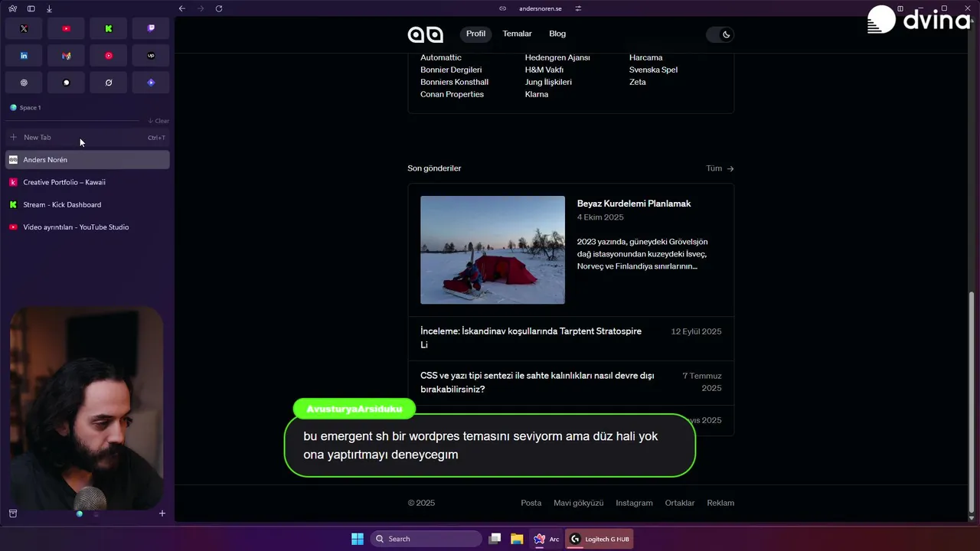Copy the page link icon in address bar
980x551 pixels.
tap(503, 8)
